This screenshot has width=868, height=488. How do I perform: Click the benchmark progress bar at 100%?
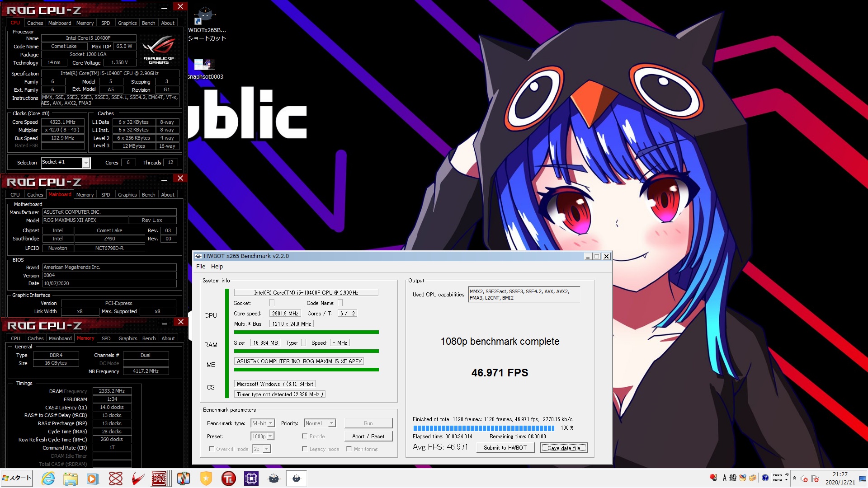[483, 428]
